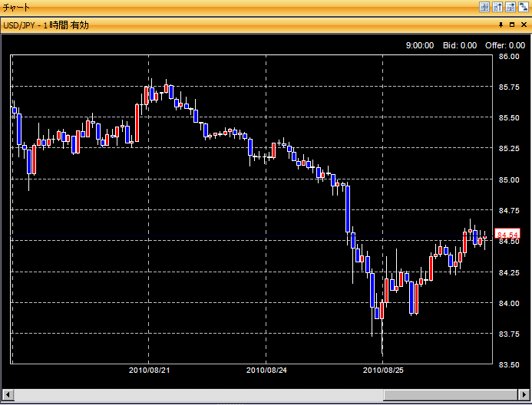Click the red 84.54 current price marker

[507, 235]
